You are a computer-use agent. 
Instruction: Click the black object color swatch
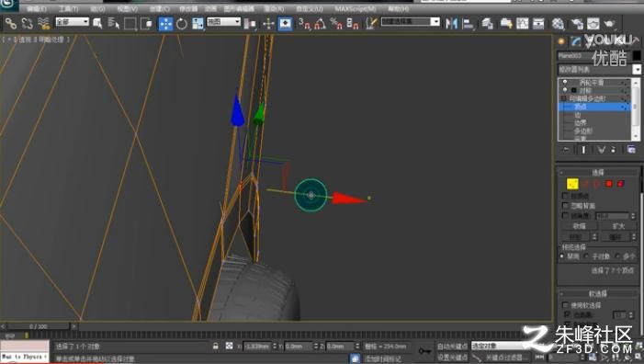click(x=637, y=55)
